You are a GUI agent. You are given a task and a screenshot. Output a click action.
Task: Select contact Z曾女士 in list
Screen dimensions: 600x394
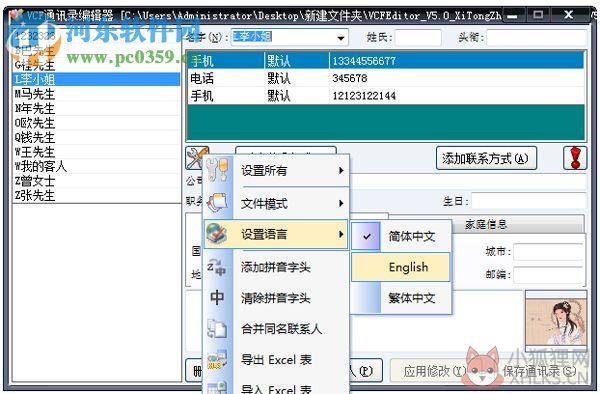[96, 181]
